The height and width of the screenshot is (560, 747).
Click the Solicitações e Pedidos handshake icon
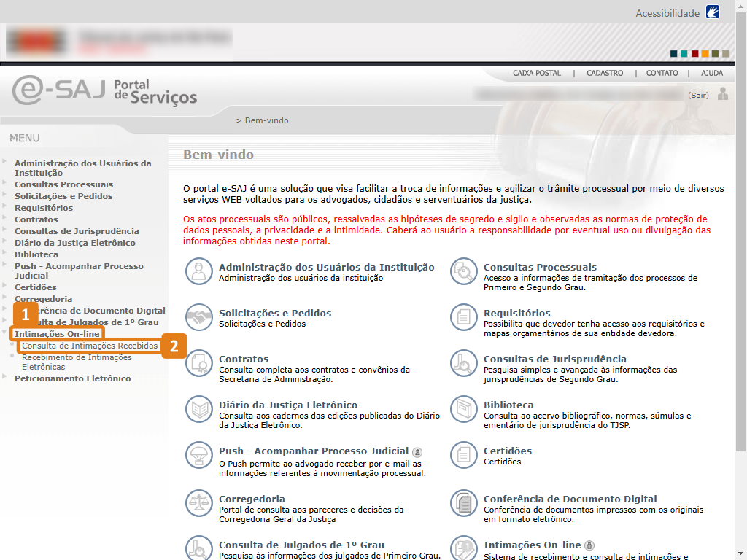pos(198,316)
